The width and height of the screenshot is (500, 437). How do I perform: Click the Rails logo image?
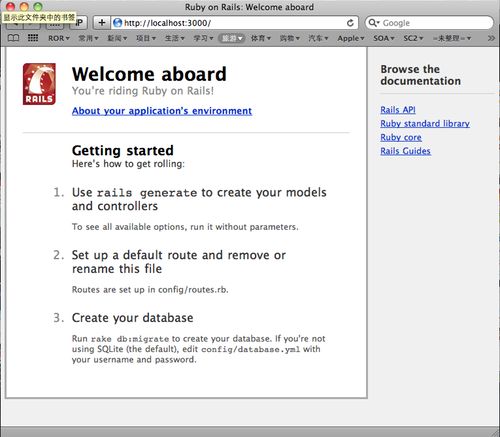[39, 84]
